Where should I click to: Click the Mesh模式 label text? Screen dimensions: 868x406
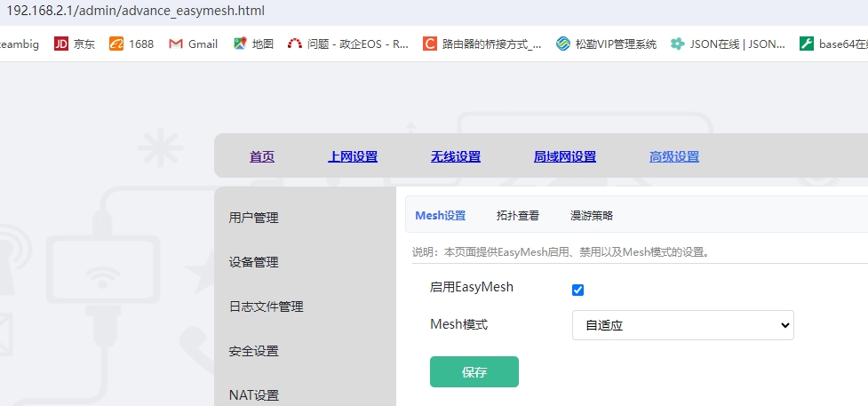point(459,324)
